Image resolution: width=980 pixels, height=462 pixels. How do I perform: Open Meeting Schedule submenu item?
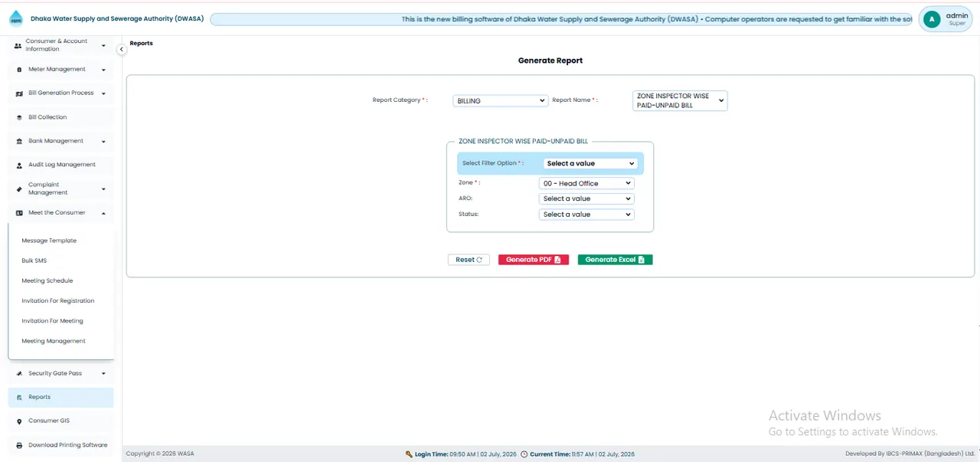tap(47, 280)
